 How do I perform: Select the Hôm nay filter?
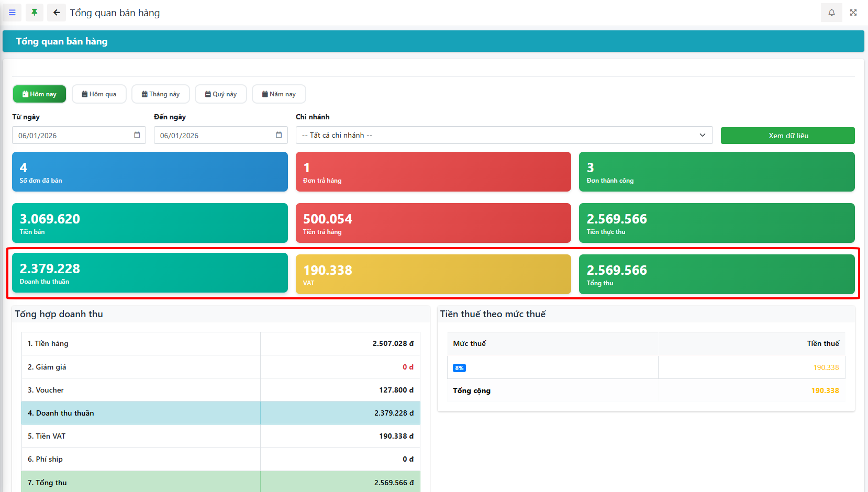pyautogui.click(x=39, y=94)
